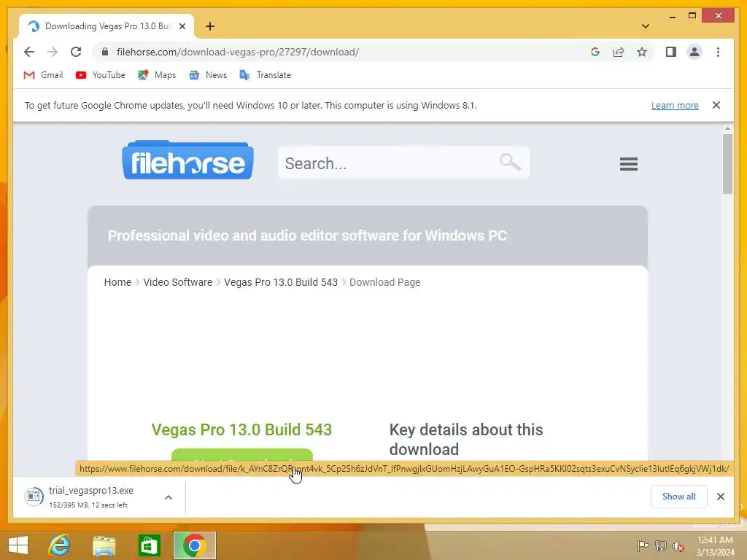Click the FileHorse logo
The image size is (747, 560).
(187, 160)
